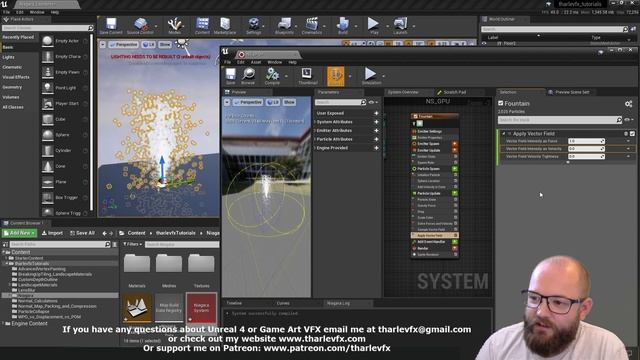Switch to the Curves tab
The image size is (640, 360).
point(283,303)
